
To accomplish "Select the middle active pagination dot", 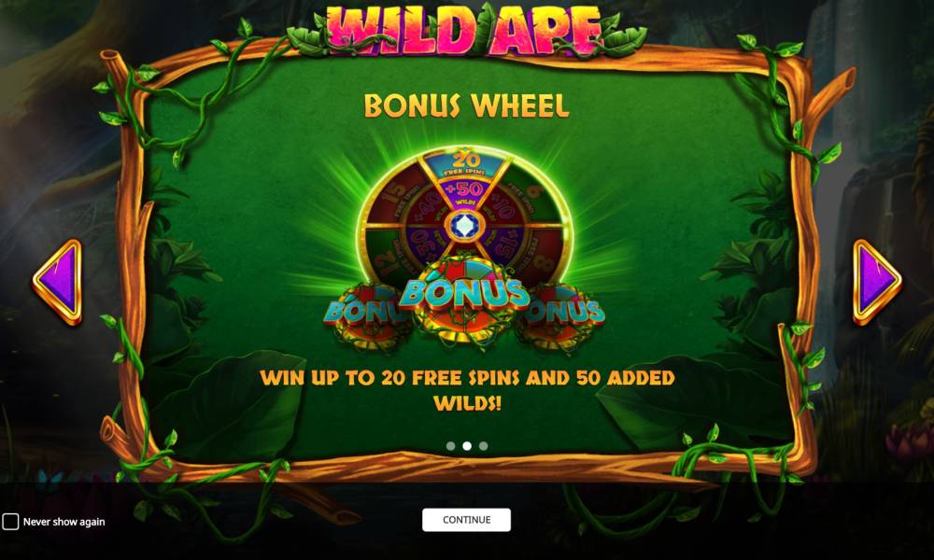I will coord(467,446).
